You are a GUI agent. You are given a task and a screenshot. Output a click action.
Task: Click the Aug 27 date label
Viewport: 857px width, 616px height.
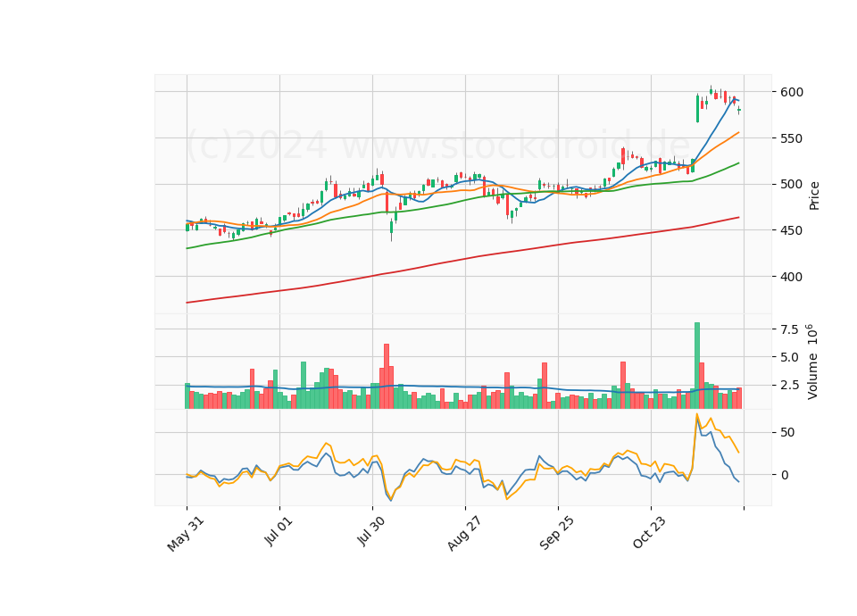coord(463,533)
